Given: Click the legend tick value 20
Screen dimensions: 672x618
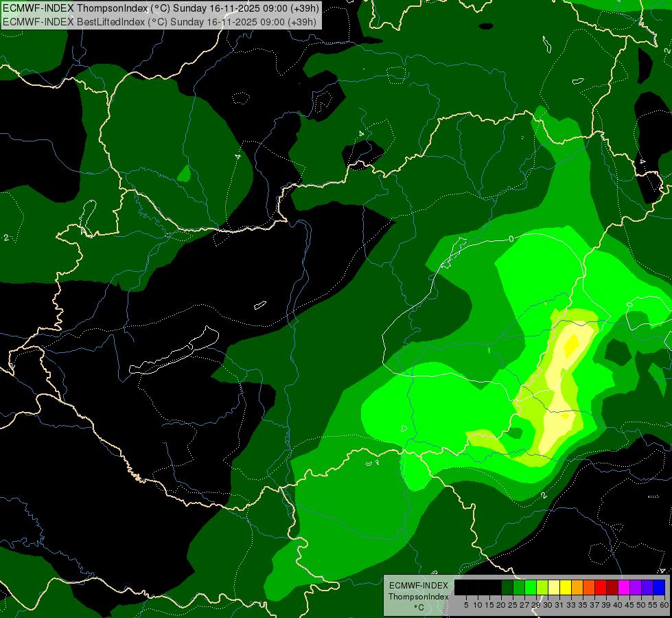Looking at the screenshot, I should 501,605.
